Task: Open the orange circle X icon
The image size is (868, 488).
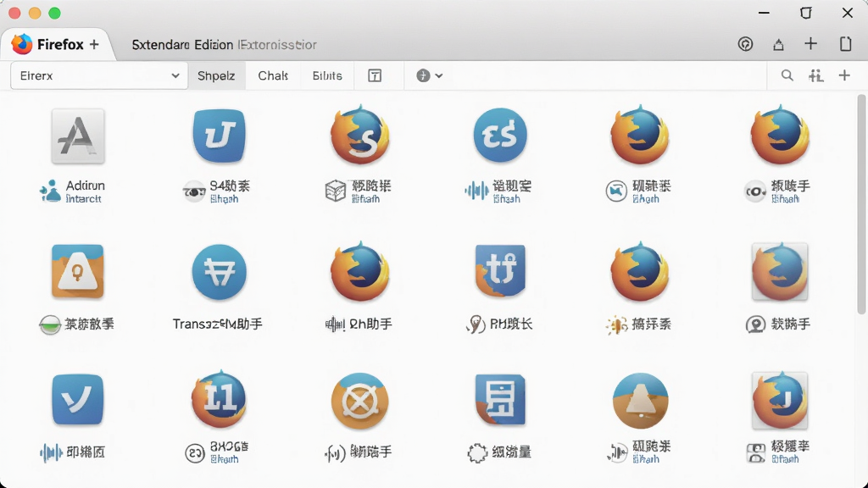Action: click(x=359, y=402)
